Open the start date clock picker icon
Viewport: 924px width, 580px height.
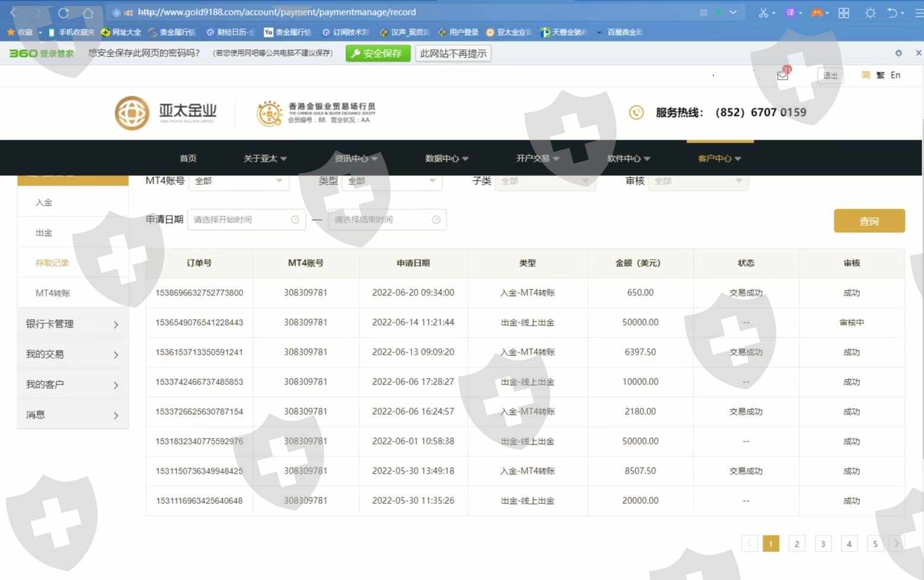tap(295, 220)
